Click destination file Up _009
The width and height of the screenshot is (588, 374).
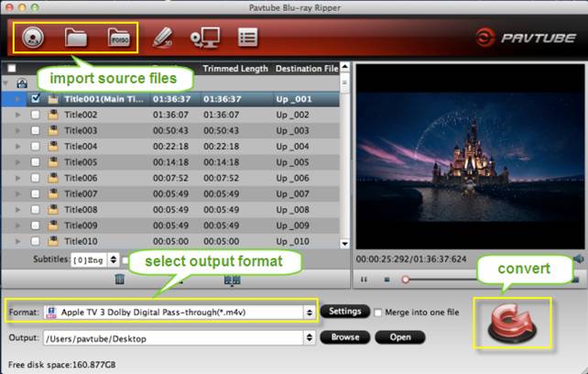(292, 225)
